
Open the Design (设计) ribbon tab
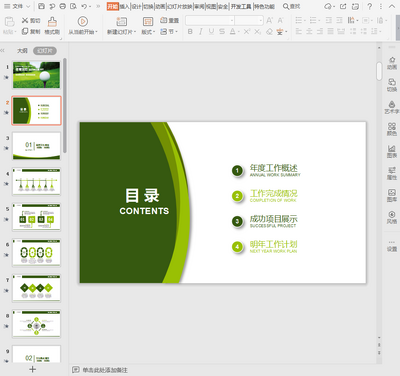click(x=136, y=6)
